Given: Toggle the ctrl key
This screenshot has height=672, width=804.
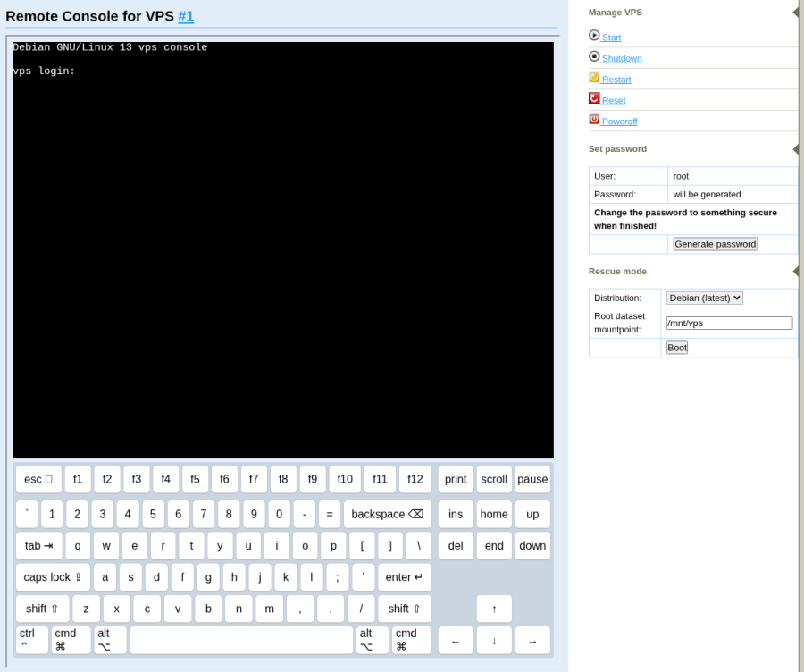Looking at the screenshot, I should tap(32, 640).
